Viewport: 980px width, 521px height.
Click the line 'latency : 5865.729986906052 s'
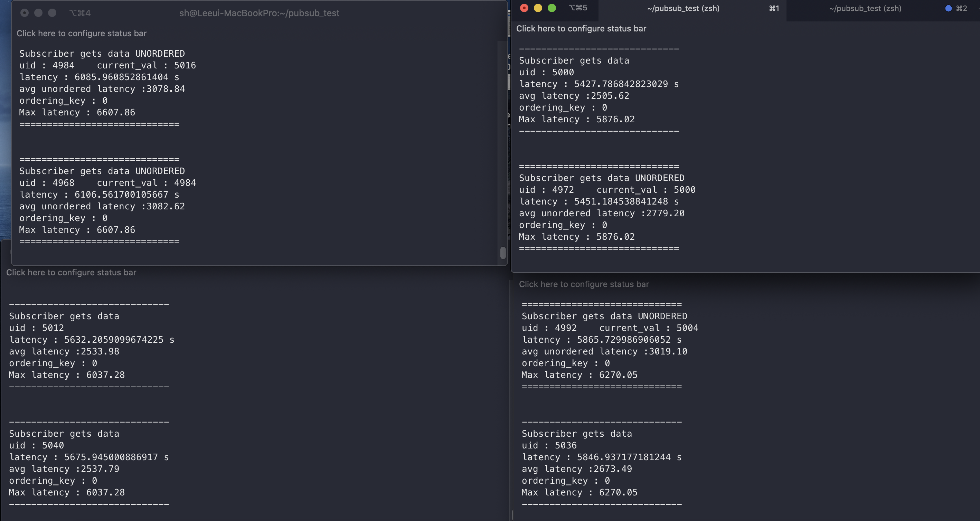[602, 340]
